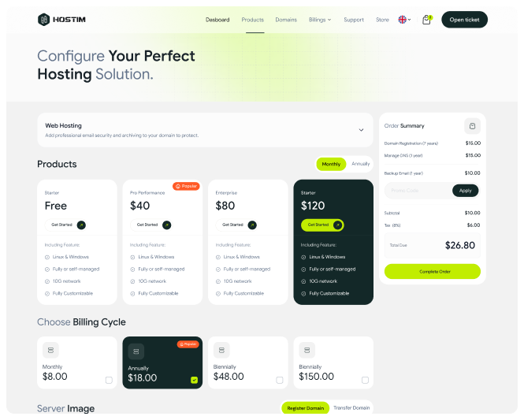524x420 pixels.
Task: Click the arrow icon on Free plan
Action: point(81,225)
